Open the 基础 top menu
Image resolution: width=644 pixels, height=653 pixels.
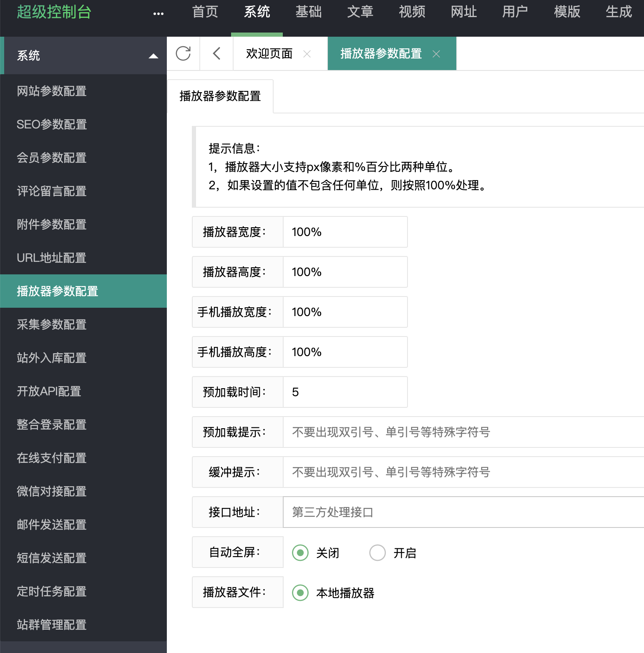pos(309,12)
